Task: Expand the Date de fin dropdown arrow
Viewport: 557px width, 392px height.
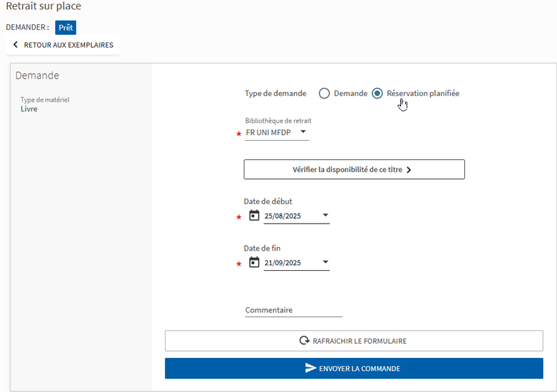Action: (325, 262)
